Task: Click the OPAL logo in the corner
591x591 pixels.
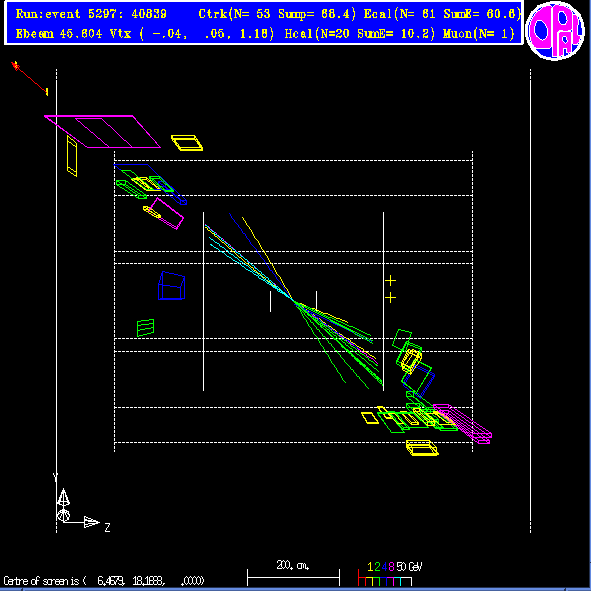Action: [555, 31]
